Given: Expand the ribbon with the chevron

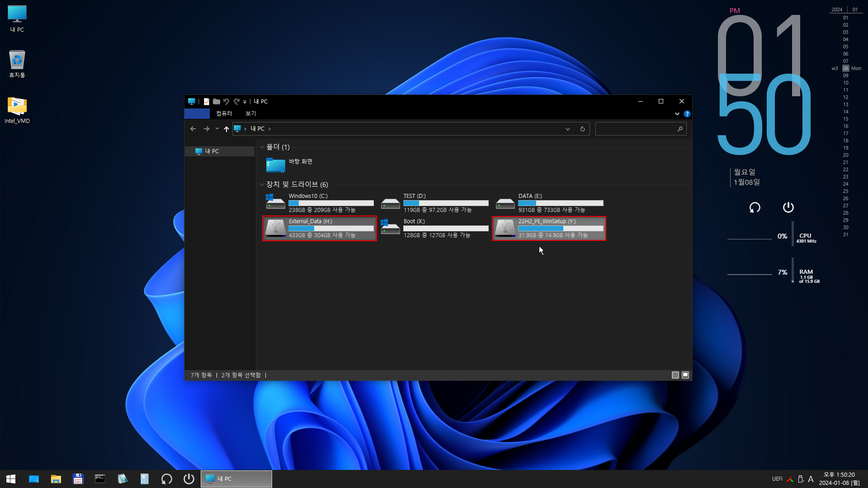Looking at the screenshot, I should (x=677, y=114).
